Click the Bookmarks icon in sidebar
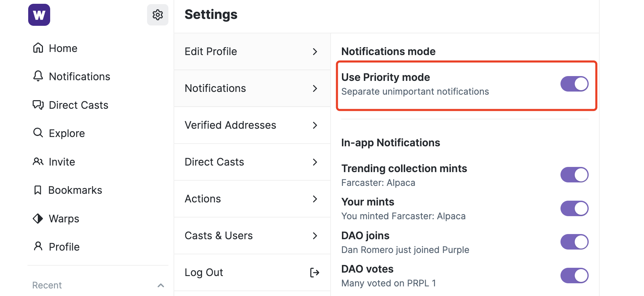This screenshot has width=644, height=296. (x=38, y=190)
